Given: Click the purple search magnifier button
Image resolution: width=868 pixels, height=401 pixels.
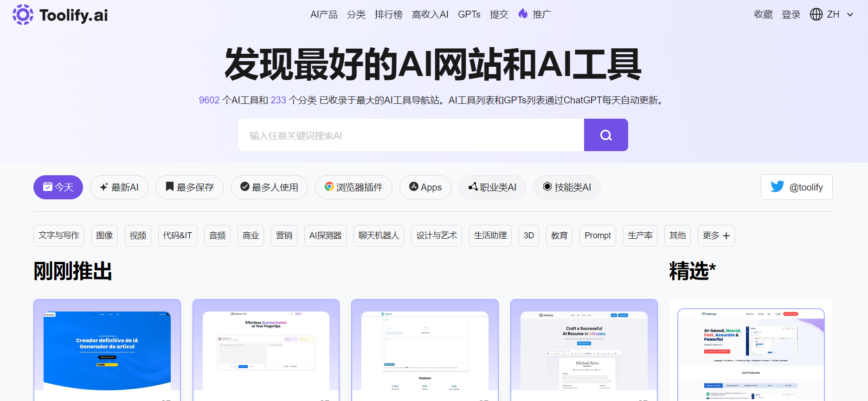Looking at the screenshot, I should 606,135.
